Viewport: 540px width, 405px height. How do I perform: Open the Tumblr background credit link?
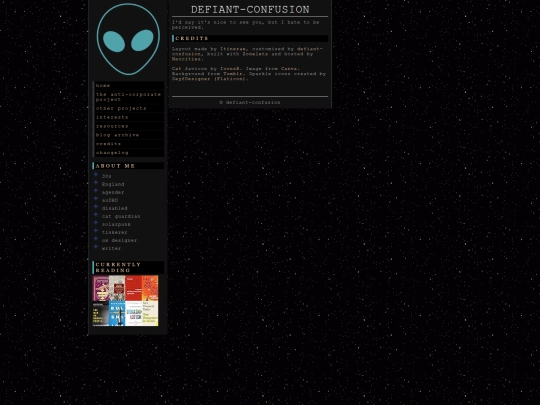(x=233, y=74)
